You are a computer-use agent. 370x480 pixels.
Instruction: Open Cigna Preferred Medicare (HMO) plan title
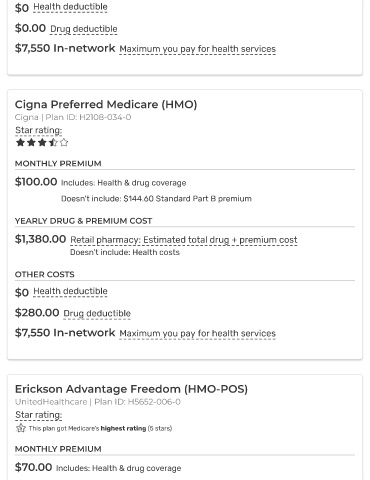(x=106, y=104)
